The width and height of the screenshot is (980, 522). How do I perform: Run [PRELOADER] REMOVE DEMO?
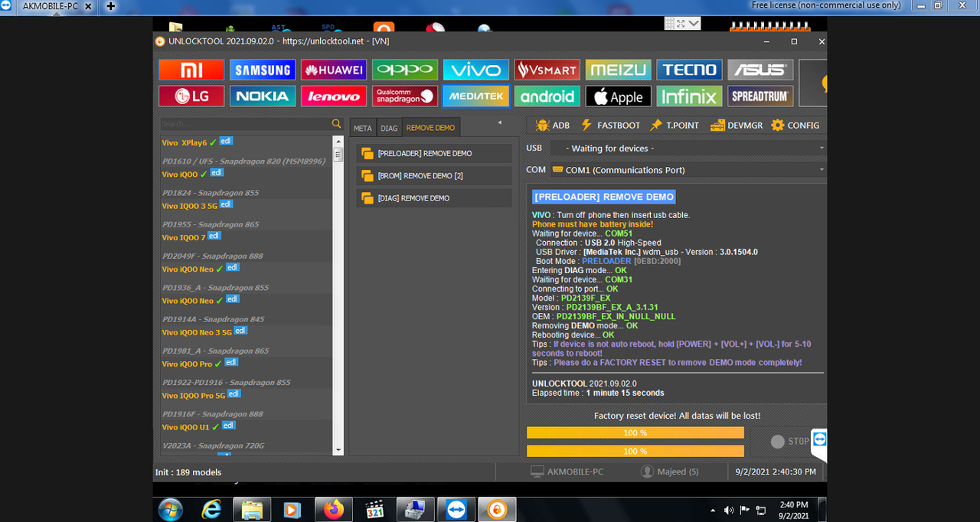[434, 154]
